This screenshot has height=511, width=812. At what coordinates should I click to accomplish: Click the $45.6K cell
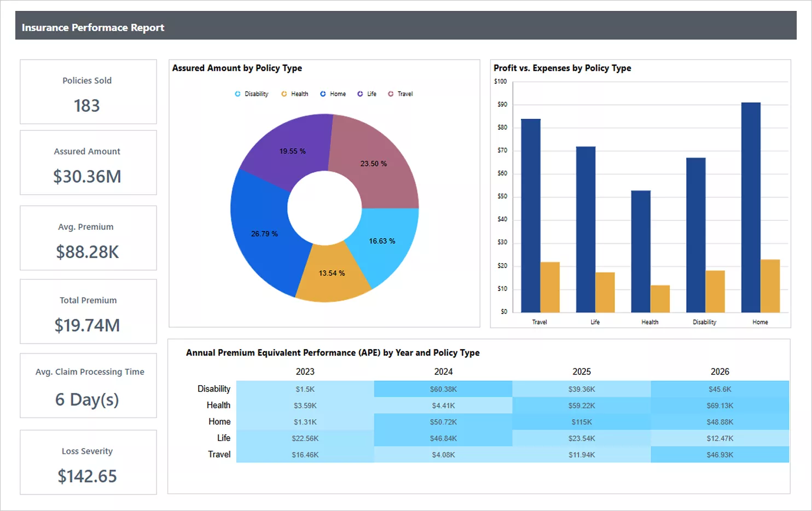pos(720,389)
